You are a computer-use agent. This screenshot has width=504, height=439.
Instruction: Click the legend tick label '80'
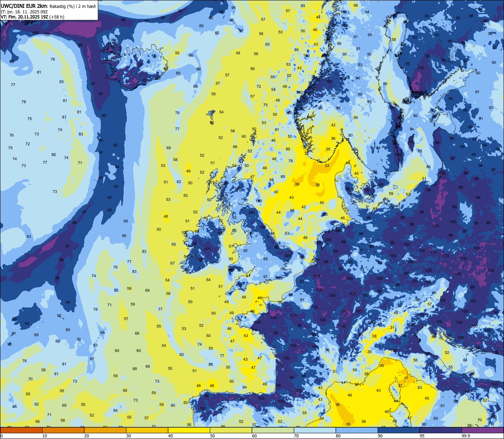point(338,436)
